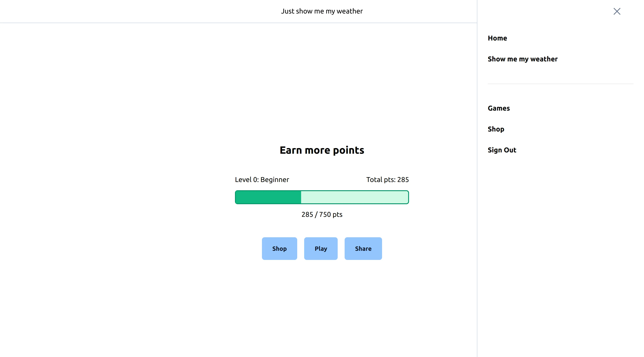
Task: Click the horizontal divider in the side menu
Action: [560, 84]
